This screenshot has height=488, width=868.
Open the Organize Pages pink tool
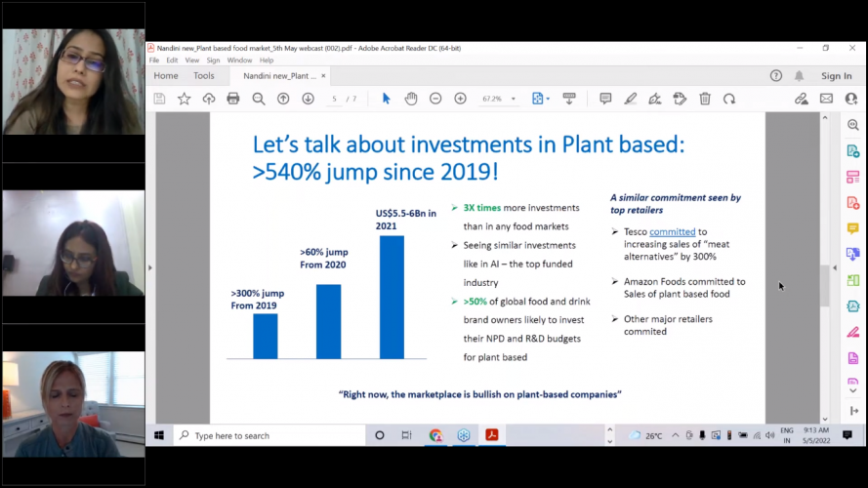(853, 177)
